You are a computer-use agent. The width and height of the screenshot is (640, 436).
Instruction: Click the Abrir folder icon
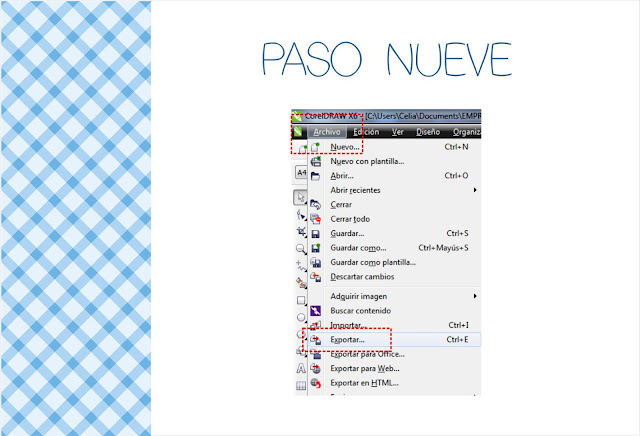click(315, 176)
